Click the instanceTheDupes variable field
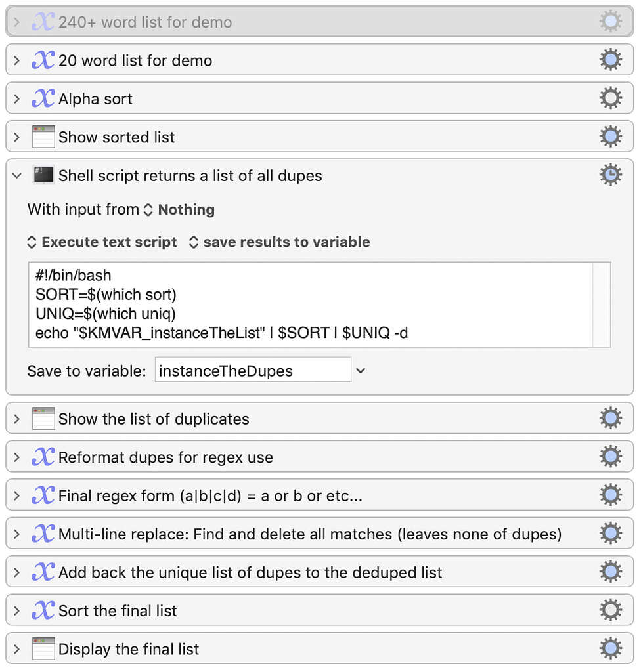 (x=253, y=371)
